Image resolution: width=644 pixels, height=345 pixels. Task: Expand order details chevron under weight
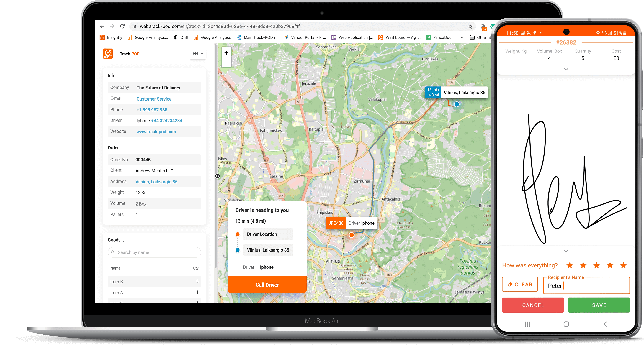[x=566, y=69]
